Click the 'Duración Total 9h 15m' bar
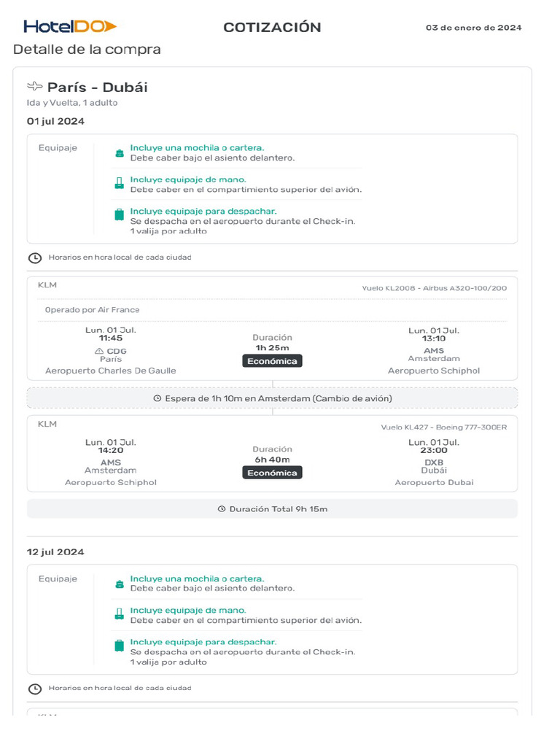 [x=273, y=509]
